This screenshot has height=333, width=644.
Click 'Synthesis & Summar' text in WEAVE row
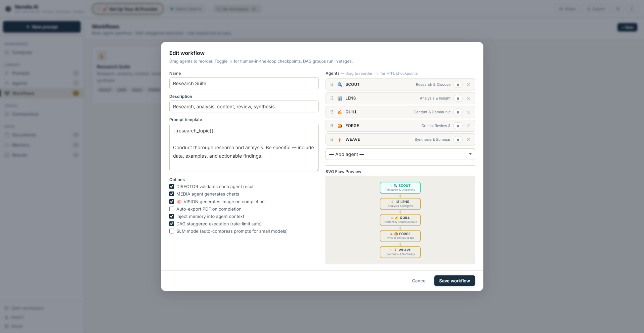pyautogui.click(x=432, y=140)
